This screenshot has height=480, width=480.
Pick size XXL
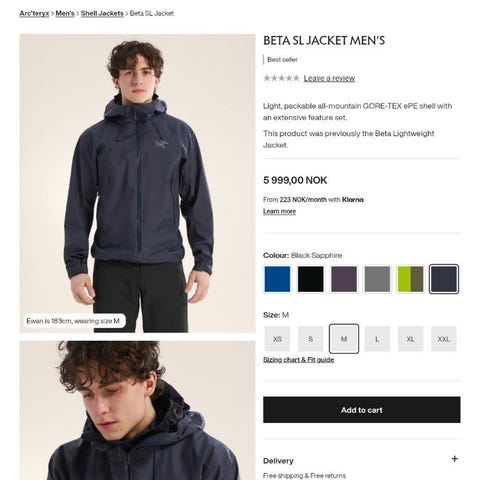click(x=444, y=339)
